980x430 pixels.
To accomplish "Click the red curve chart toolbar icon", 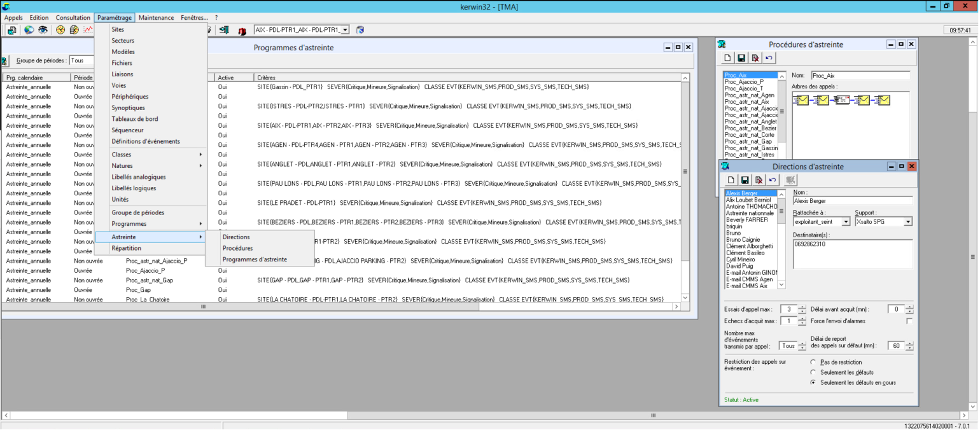I will [88, 30].
